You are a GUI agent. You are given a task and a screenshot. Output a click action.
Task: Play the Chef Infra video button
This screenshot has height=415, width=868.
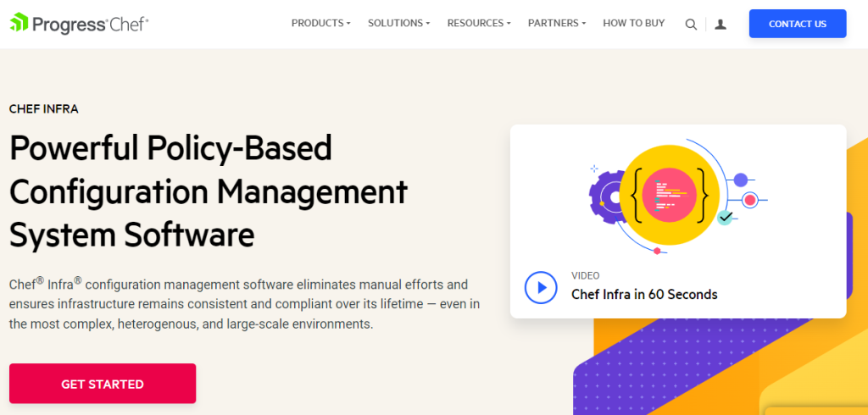pyautogui.click(x=541, y=287)
